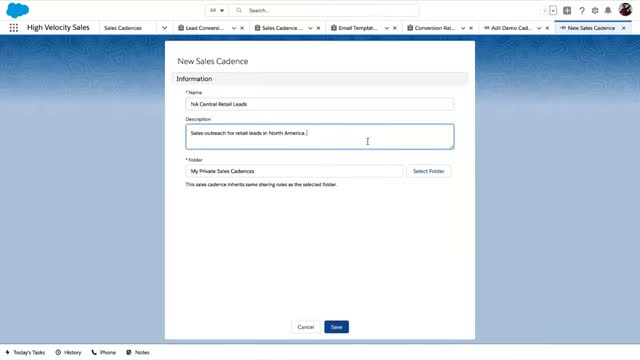Open Today's Tasks utility item

[25, 352]
